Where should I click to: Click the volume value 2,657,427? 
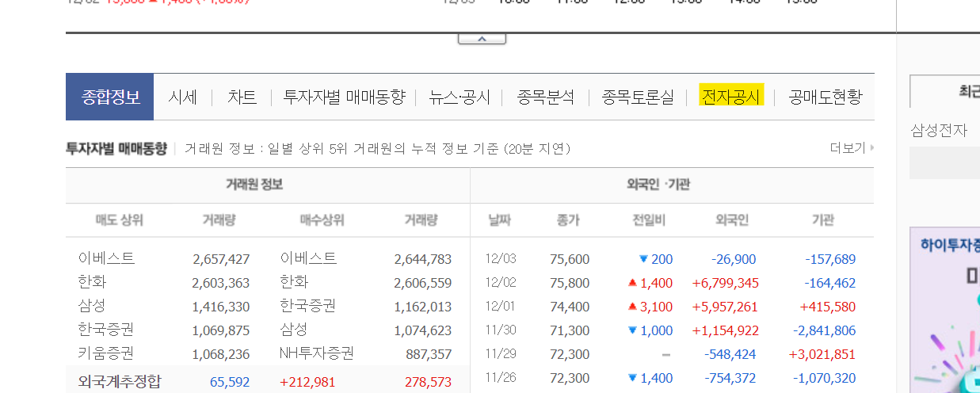[x=221, y=259]
